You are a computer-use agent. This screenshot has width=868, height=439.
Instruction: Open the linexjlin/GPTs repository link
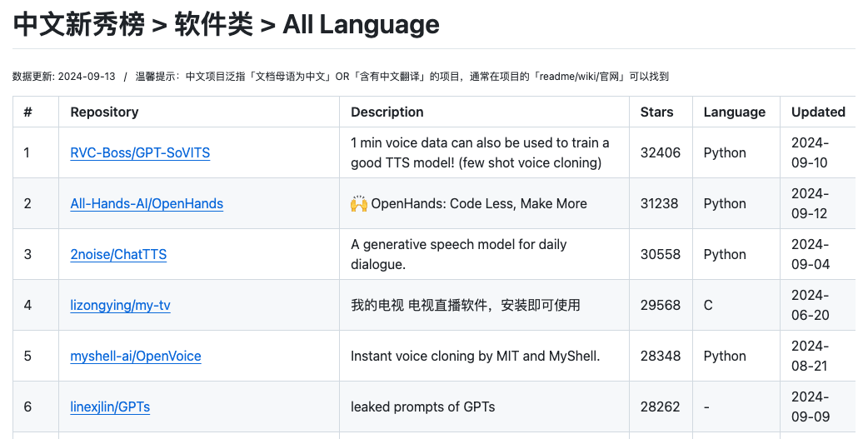pyautogui.click(x=110, y=407)
